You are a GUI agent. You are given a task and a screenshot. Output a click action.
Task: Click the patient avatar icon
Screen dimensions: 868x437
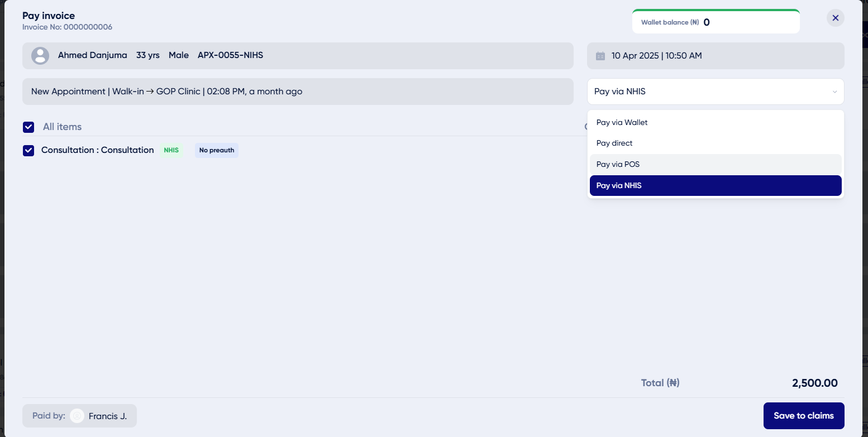40,56
